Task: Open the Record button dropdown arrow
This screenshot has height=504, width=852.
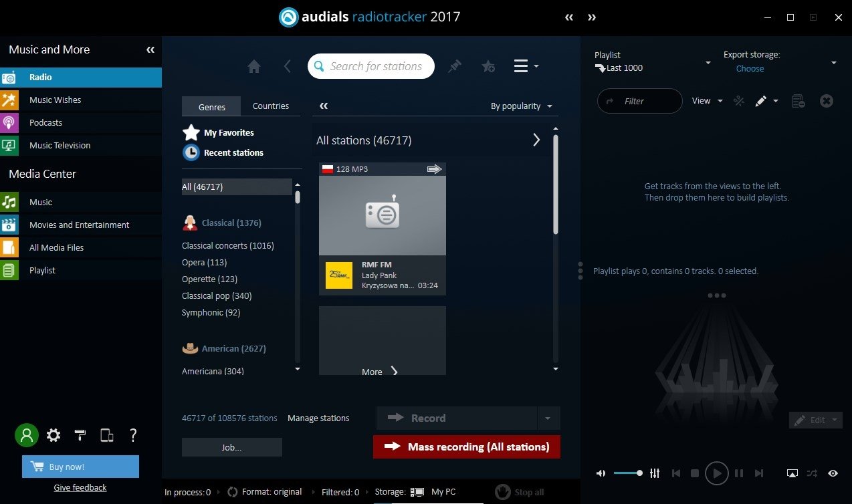Action: point(548,418)
